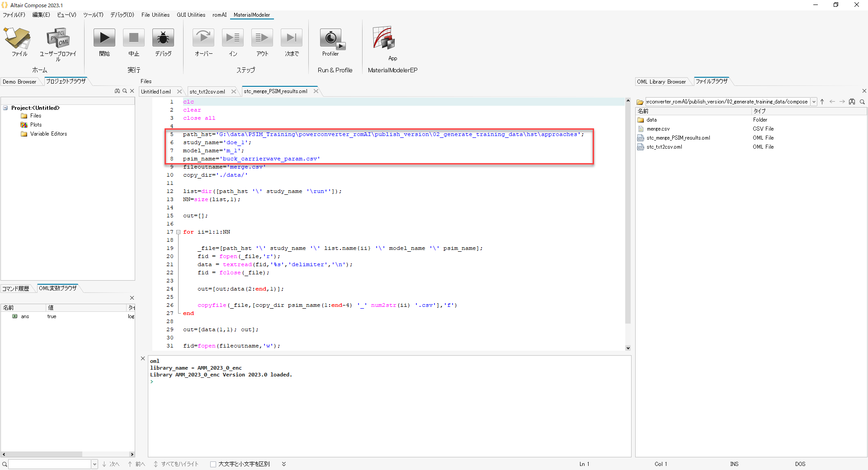Navigate back in File Browser
Image resolution: width=868 pixels, height=470 pixels.
pos(832,102)
